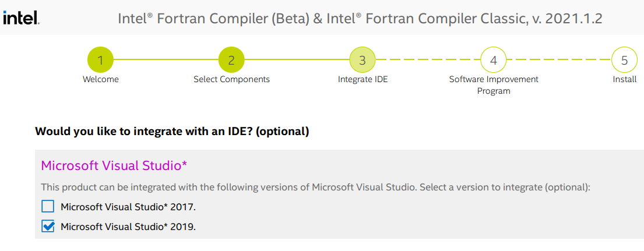Click the Intel Fortran Compiler title text

pos(360,19)
